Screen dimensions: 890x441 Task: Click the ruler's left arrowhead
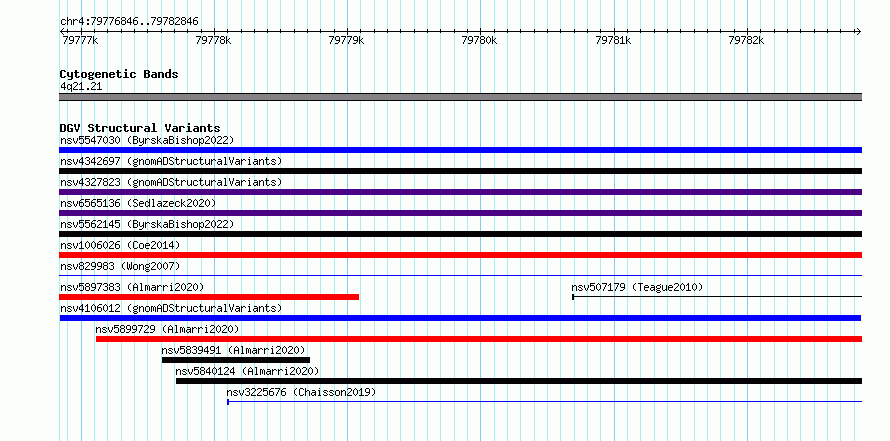click(x=62, y=31)
